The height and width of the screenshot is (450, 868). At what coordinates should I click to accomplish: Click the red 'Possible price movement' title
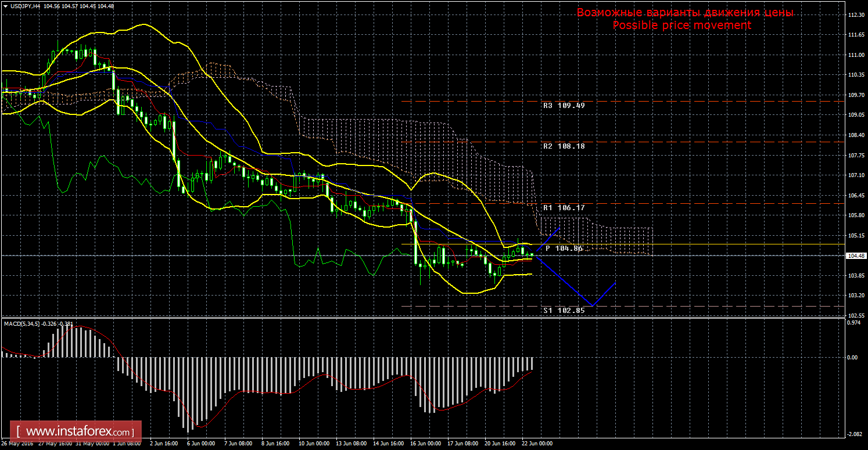pyautogui.click(x=682, y=26)
